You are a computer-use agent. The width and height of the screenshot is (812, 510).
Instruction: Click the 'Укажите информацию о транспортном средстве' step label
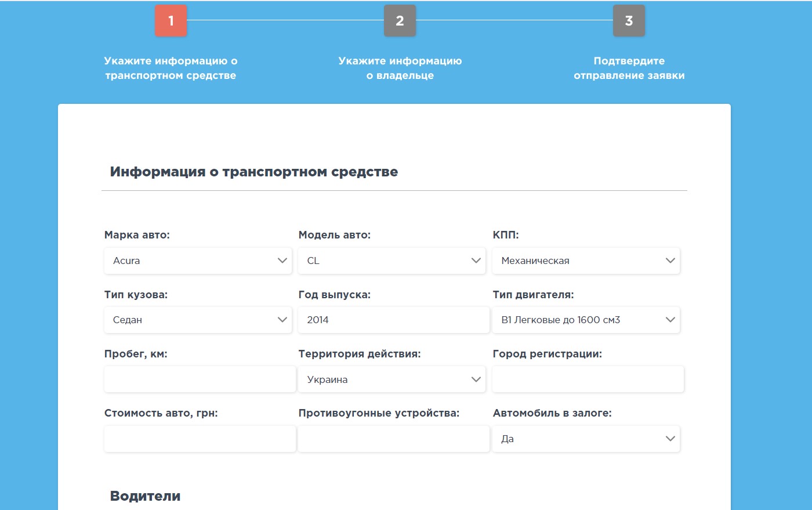171,68
